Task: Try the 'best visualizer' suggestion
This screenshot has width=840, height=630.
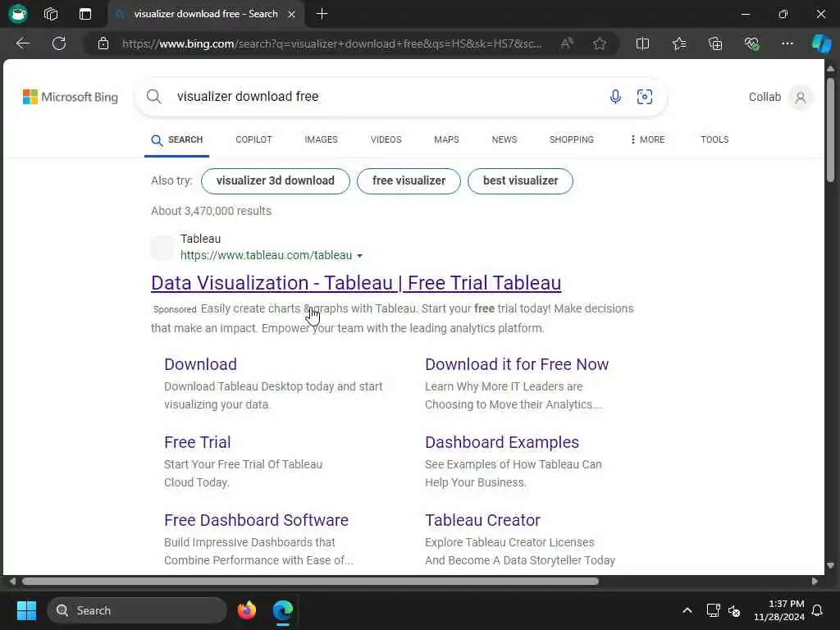Action: point(520,180)
